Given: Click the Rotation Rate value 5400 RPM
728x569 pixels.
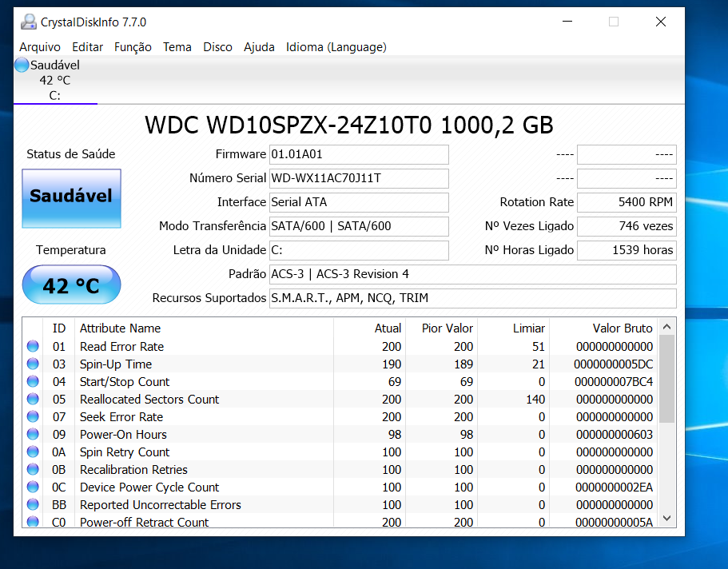Looking at the screenshot, I should (x=627, y=202).
